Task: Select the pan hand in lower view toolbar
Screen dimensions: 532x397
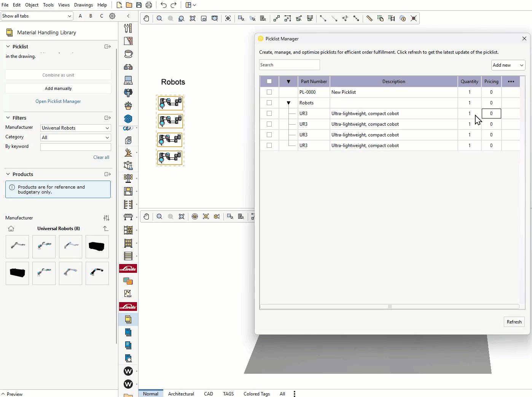Action: [x=147, y=216]
